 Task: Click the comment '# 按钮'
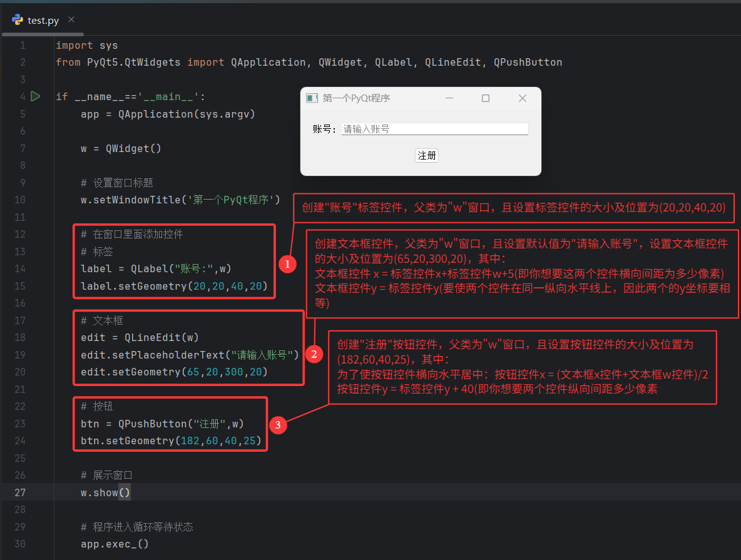pyautogui.click(x=97, y=407)
